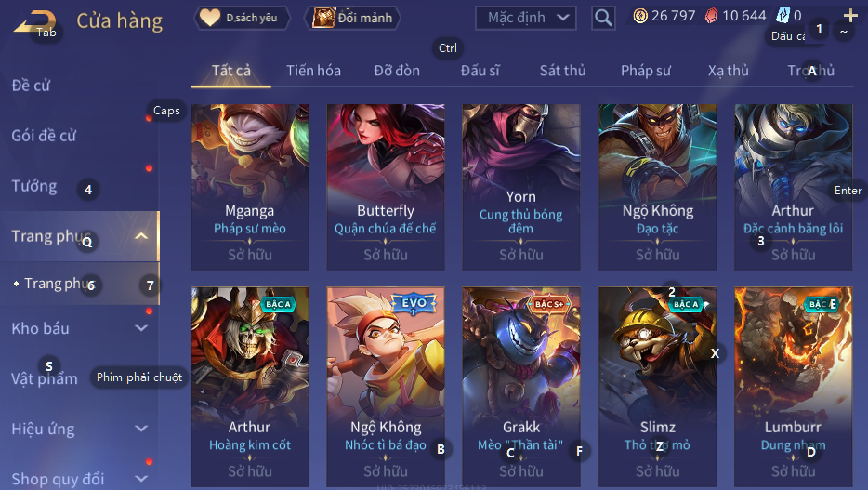Expand the Shop quy đổi section

[141, 478]
